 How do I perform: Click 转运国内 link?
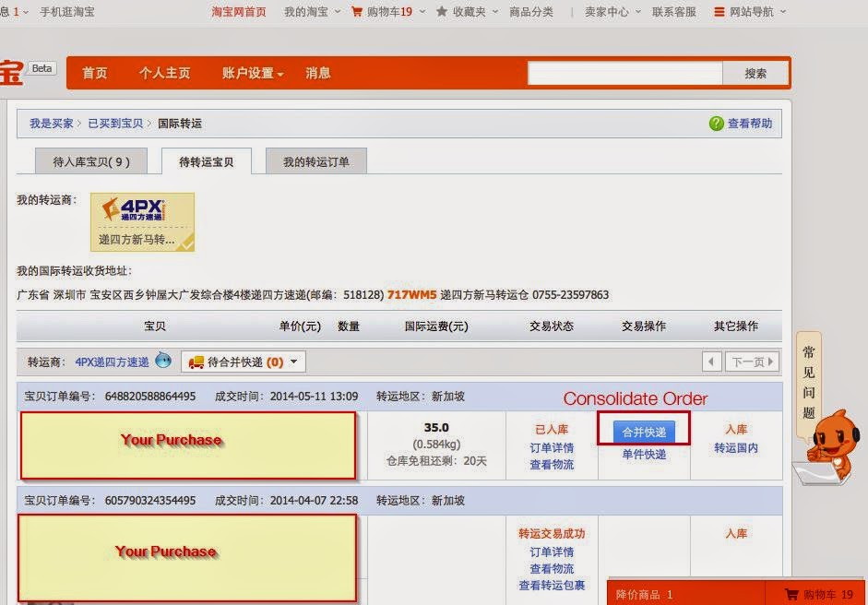click(736, 448)
